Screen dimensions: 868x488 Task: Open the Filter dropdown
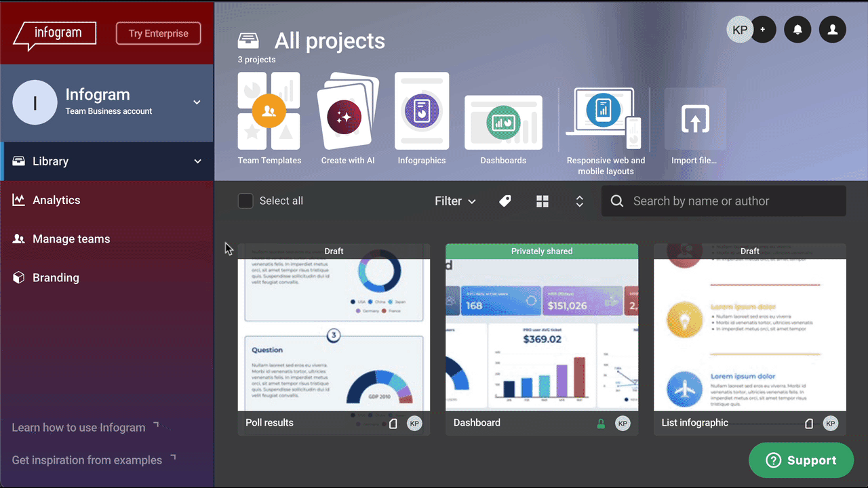(455, 201)
